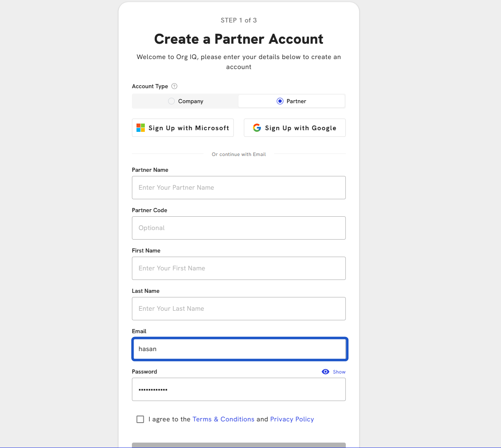Click the Microsoft logo icon
The width and height of the screenshot is (501, 448).
(x=141, y=128)
